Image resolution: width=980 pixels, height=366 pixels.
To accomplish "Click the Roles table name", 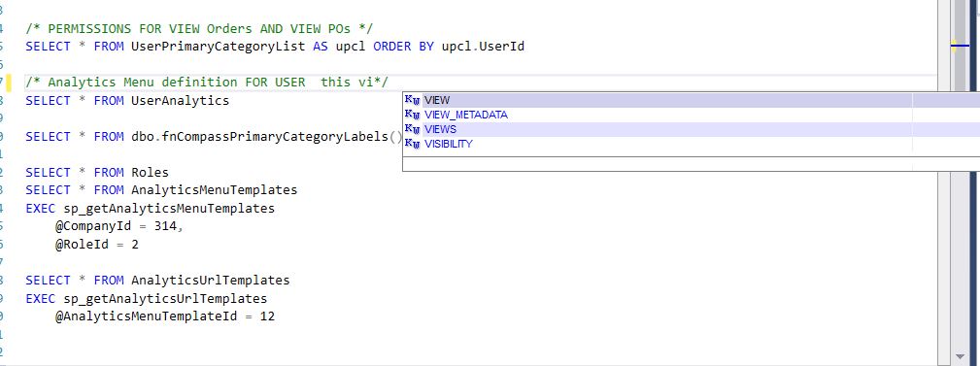I will click(x=150, y=173).
